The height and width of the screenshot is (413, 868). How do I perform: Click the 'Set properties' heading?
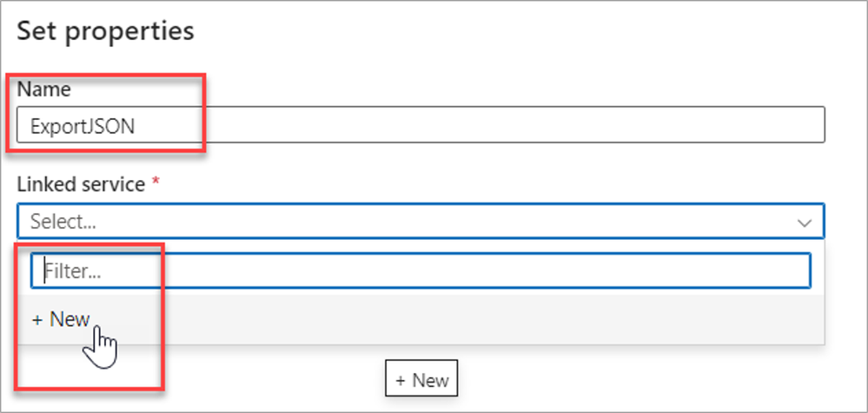[x=105, y=31]
